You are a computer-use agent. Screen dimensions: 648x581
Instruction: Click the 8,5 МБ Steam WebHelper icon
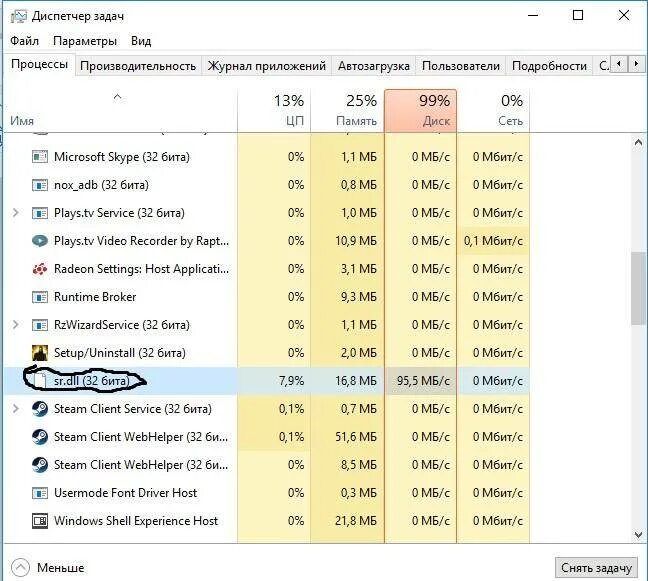[40, 465]
